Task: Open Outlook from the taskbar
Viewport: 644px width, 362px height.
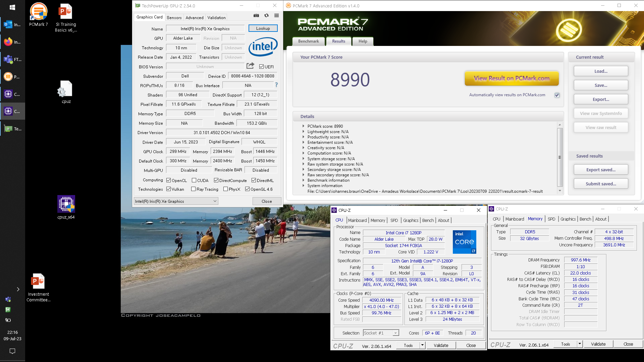Action: pos(12,24)
